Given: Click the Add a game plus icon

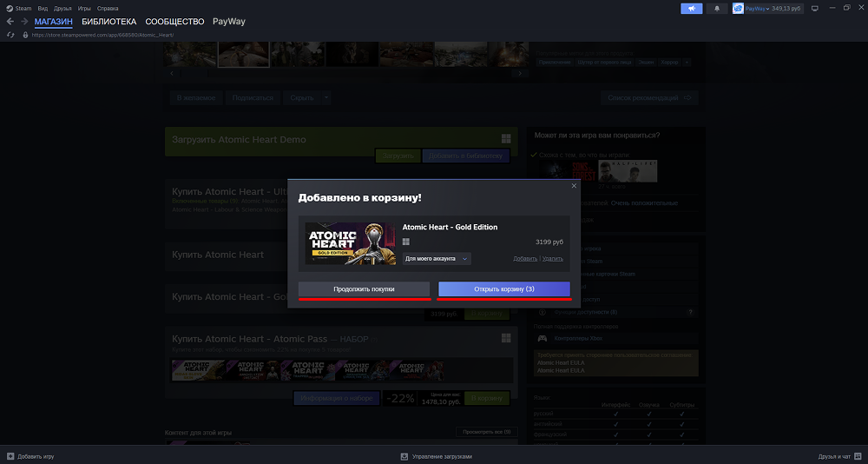Looking at the screenshot, I should [x=10, y=457].
